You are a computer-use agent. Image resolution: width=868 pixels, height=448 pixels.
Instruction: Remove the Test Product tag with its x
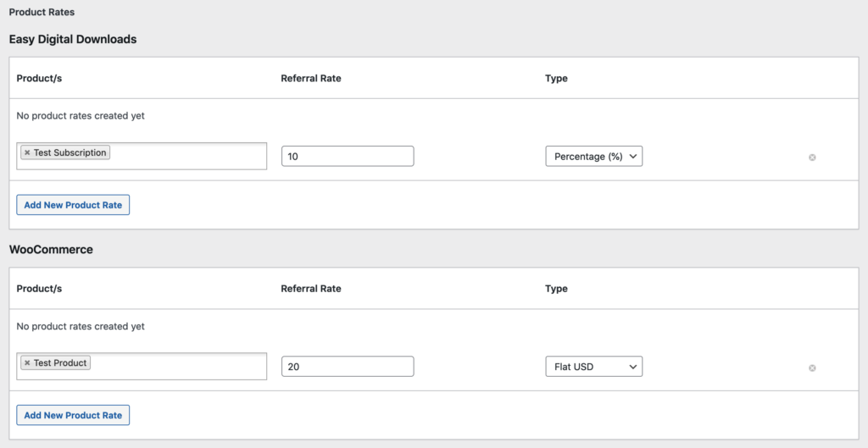[27, 362]
